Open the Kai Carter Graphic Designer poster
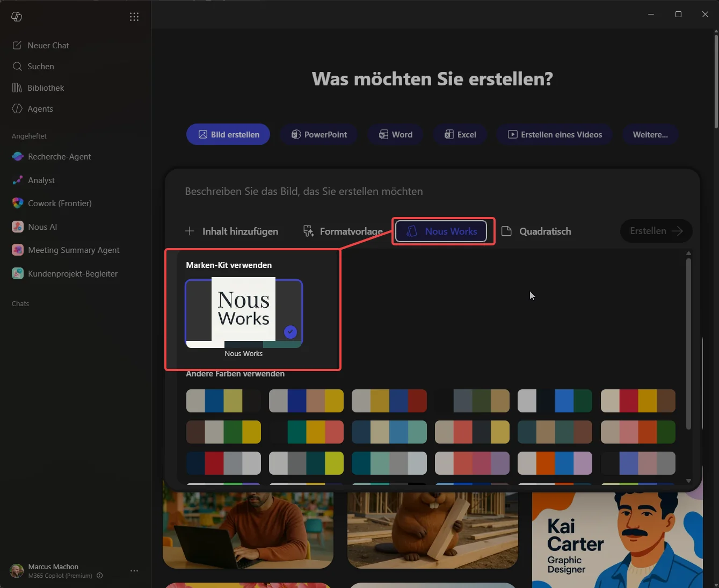Screen dimensions: 719x588 tap(618, 540)
